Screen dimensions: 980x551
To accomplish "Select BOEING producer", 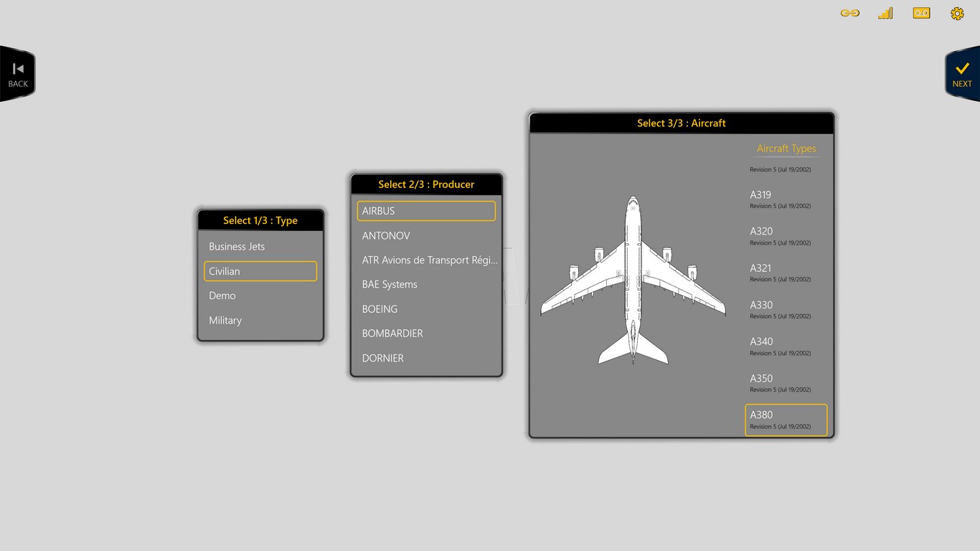I will click(x=426, y=309).
